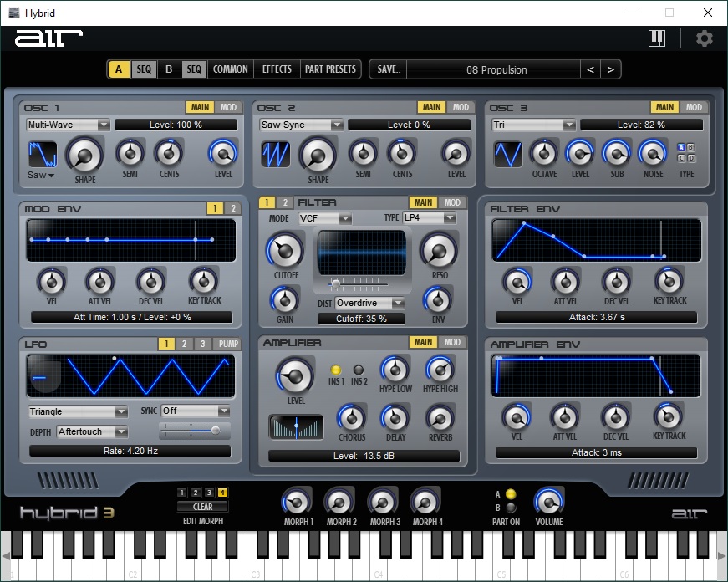728x582 pixels.
Task: Toggle Part B on
Action: coord(511,508)
